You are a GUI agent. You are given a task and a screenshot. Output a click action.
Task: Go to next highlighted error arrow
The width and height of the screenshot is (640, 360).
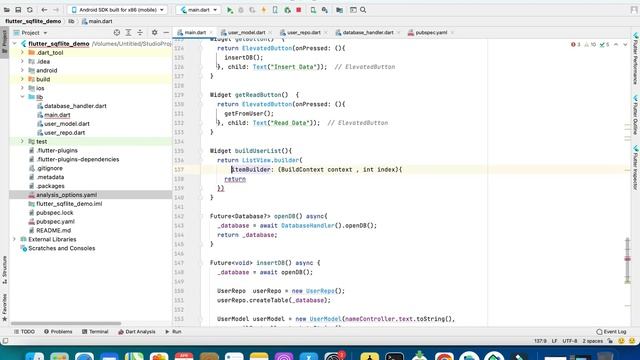click(x=625, y=44)
